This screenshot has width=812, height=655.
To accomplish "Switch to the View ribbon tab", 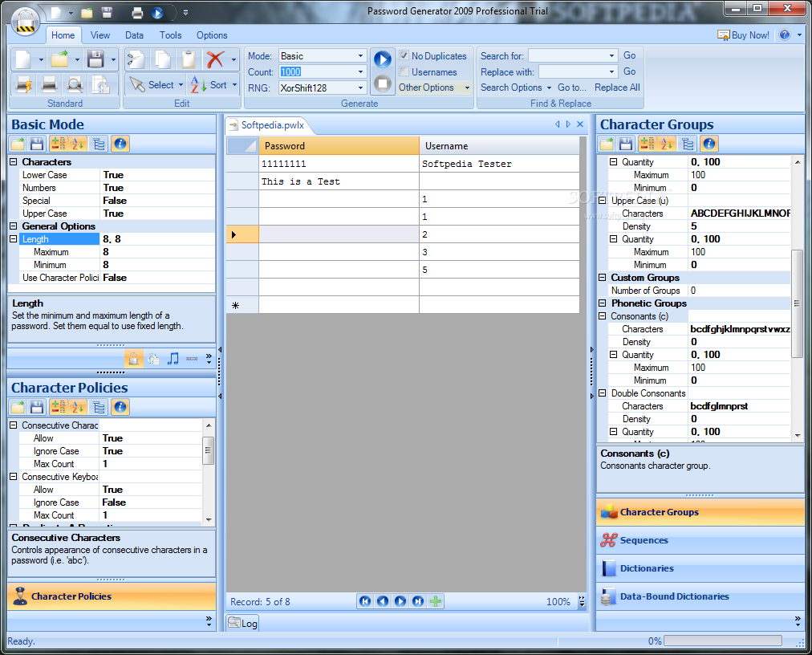I will click(x=100, y=35).
